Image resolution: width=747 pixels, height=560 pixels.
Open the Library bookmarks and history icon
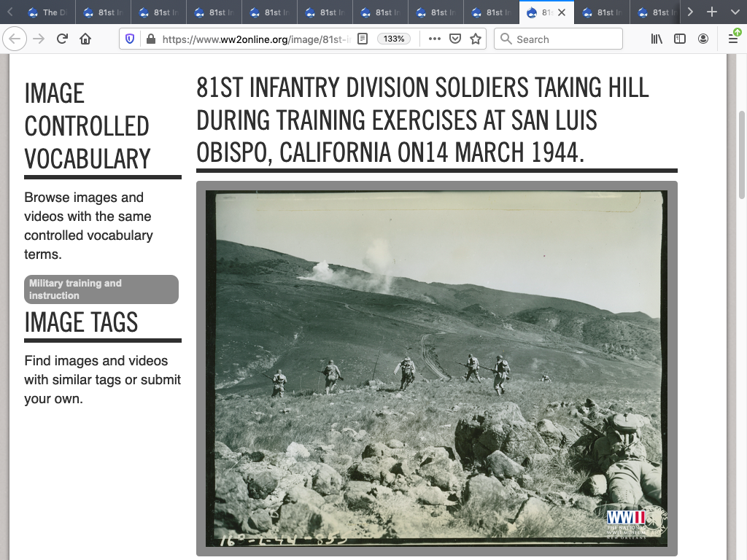[657, 39]
